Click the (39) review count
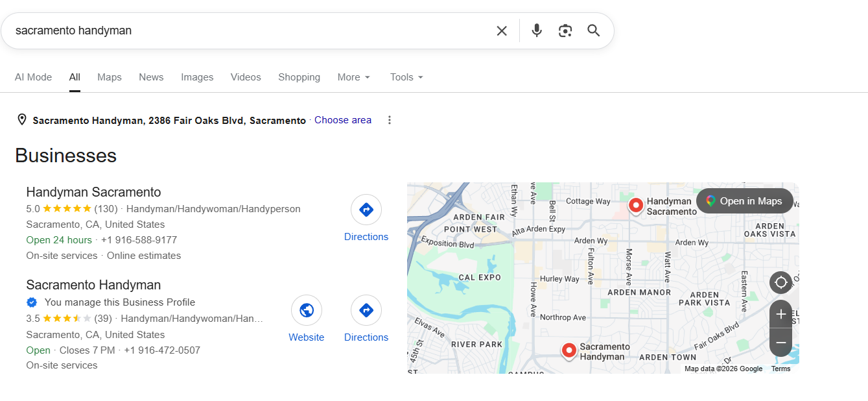This screenshot has width=868, height=401. (103, 319)
